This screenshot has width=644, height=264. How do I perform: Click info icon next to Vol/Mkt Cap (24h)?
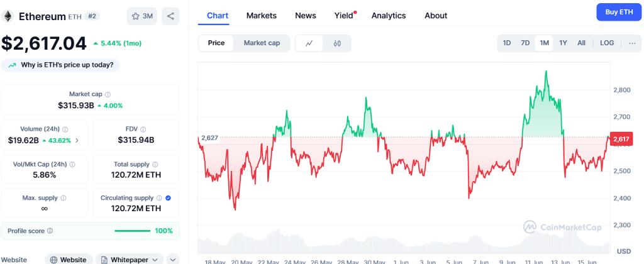coord(72,164)
